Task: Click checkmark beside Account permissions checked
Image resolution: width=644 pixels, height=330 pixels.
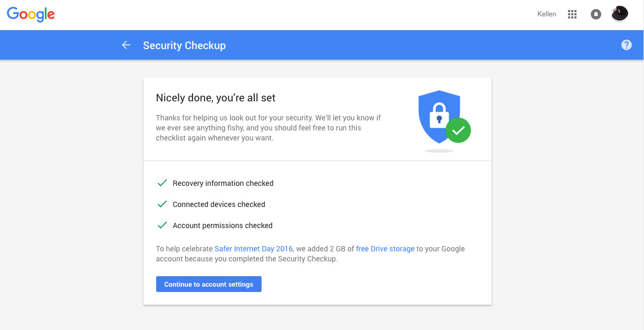Action: (162, 225)
